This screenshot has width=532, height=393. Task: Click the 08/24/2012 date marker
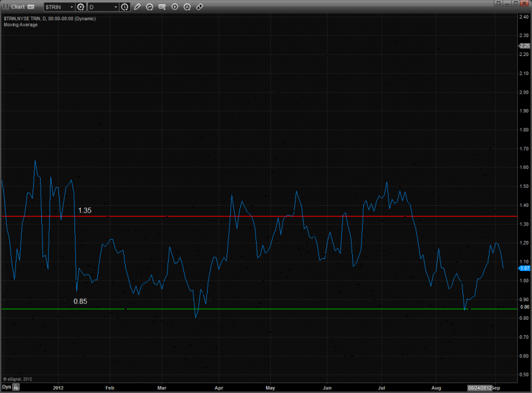(x=480, y=388)
